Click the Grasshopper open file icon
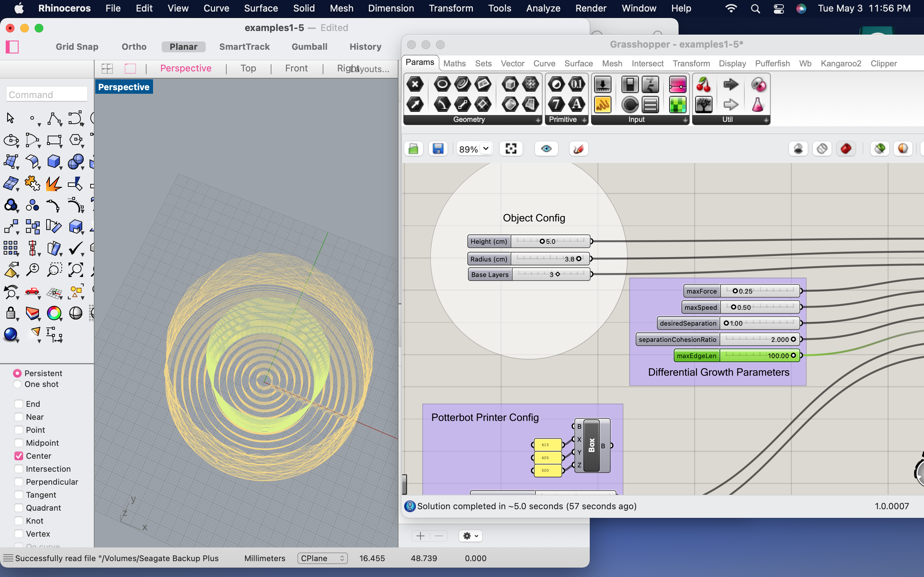The height and width of the screenshot is (577, 924). pyautogui.click(x=413, y=149)
